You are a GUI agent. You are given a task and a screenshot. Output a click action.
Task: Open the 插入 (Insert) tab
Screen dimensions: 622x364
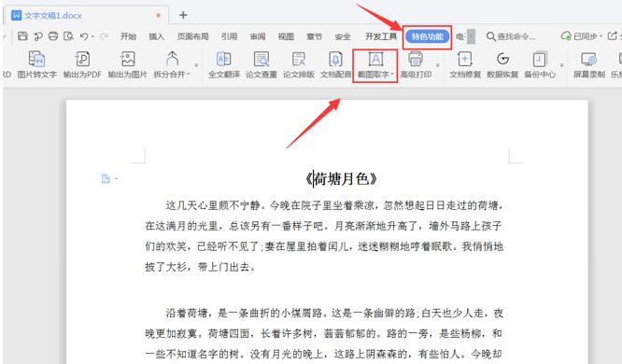[156, 36]
